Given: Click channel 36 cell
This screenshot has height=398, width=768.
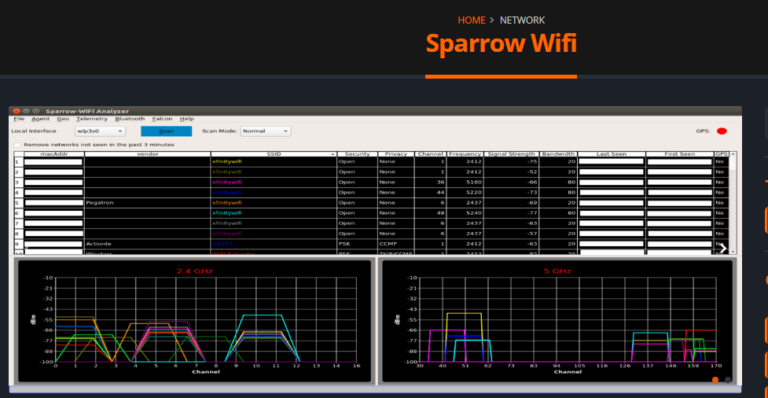Looking at the screenshot, I should 431,182.
